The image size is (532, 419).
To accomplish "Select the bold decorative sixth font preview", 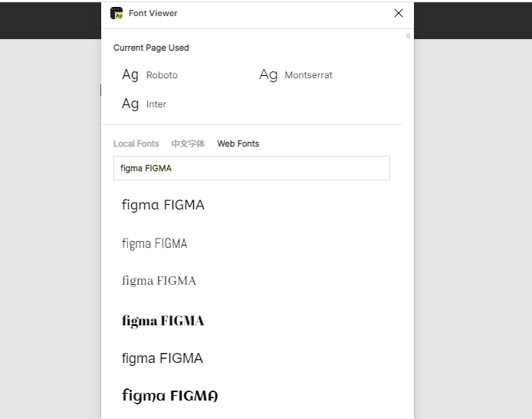I will (169, 396).
